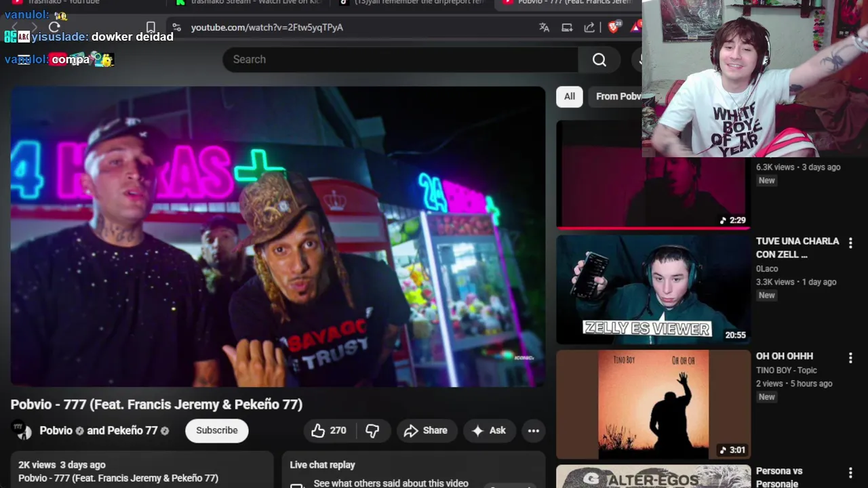
Task: Open the Persona vs Personaje video title
Action: 779,477
